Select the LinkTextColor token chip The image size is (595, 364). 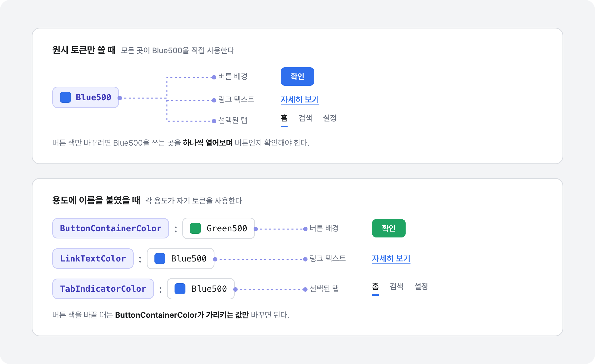[93, 259]
